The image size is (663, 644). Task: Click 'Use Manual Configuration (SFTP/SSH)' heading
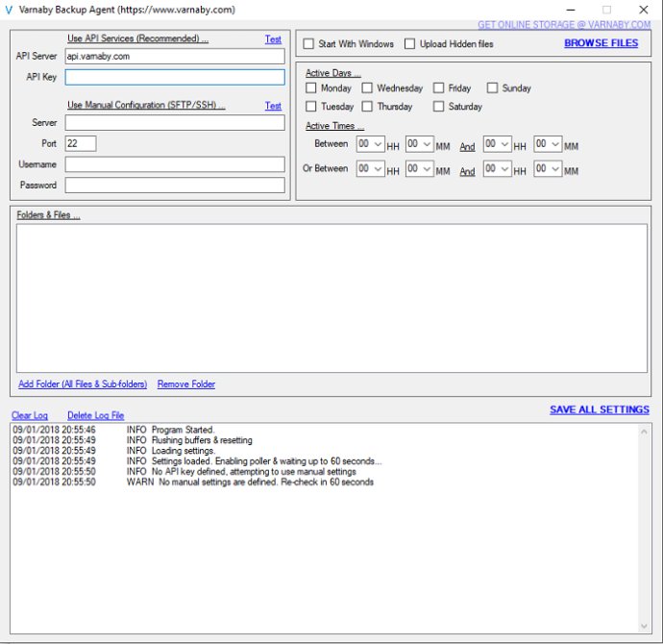click(x=146, y=105)
